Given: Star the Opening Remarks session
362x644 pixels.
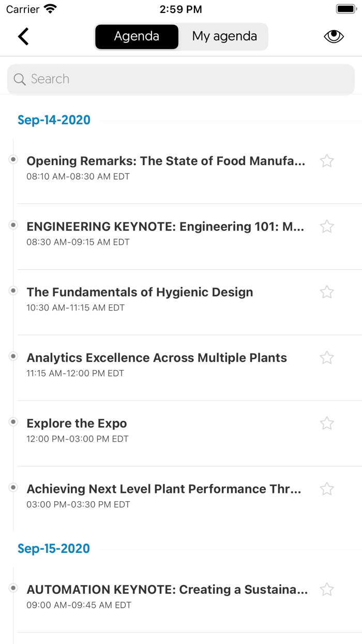Looking at the screenshot, I should (327, 161).
